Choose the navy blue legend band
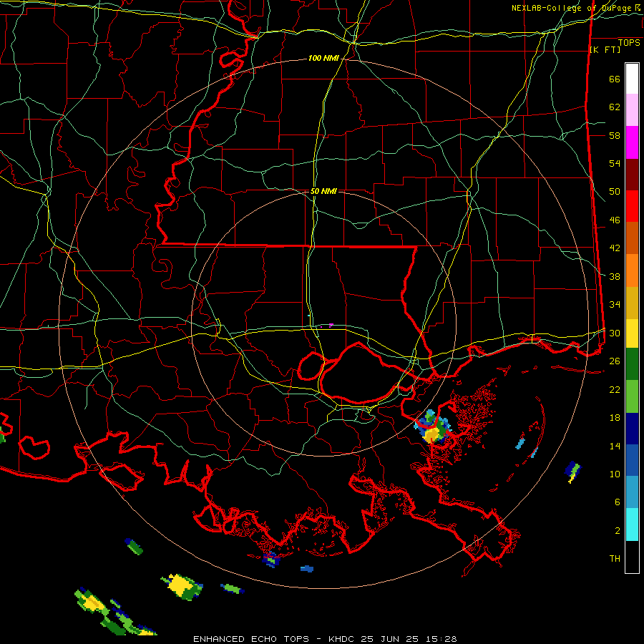 [632, 429]
